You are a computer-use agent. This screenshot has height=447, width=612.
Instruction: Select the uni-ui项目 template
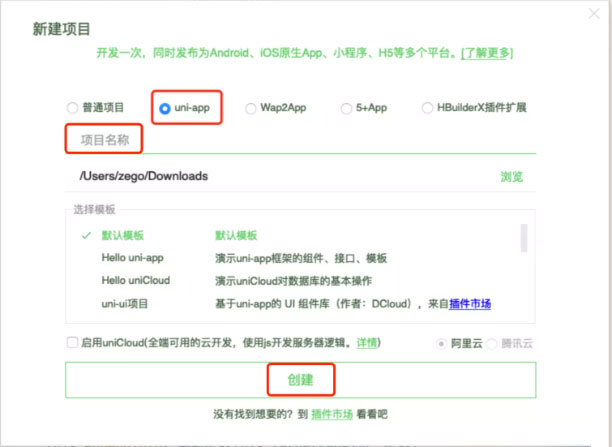click(124, 303)
